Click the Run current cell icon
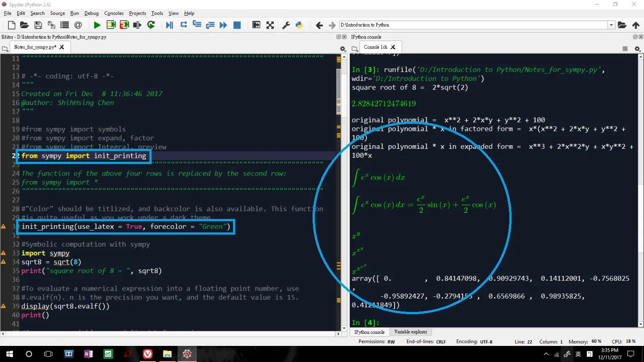Screen dimensions: 644x362 coord(111,25)
